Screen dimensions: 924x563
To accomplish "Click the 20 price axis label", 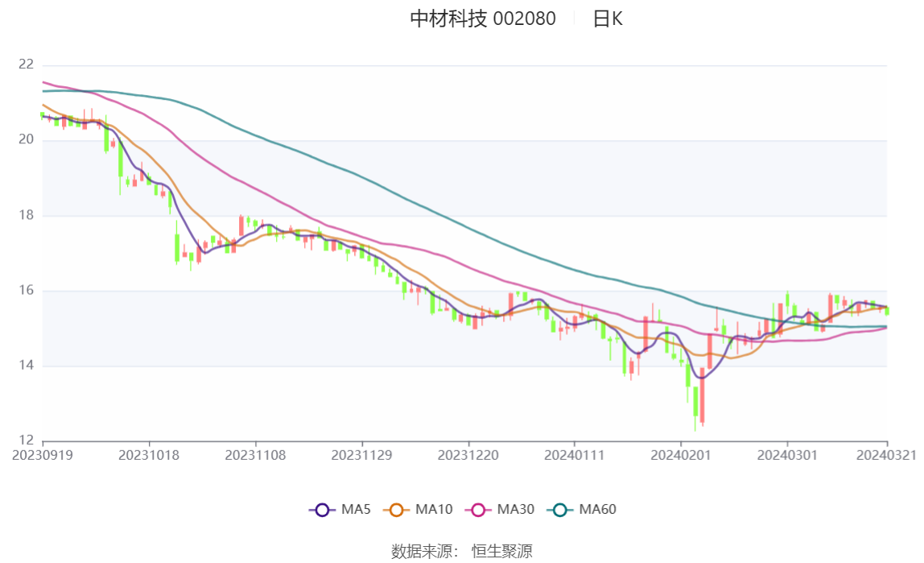I will click(x=26, y=139).
